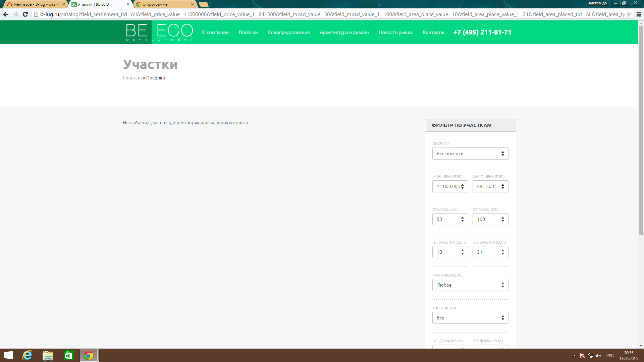Screen dimensions: 644x362
Task: Open Спецпредложения in site menu
Action: click(288, 32)
